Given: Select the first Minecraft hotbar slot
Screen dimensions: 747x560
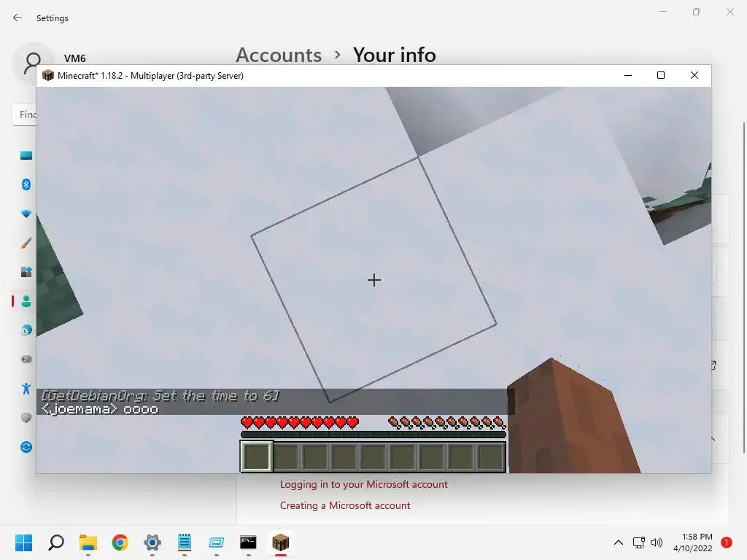Looking at the screenshot, I should [x=258, y=456].
